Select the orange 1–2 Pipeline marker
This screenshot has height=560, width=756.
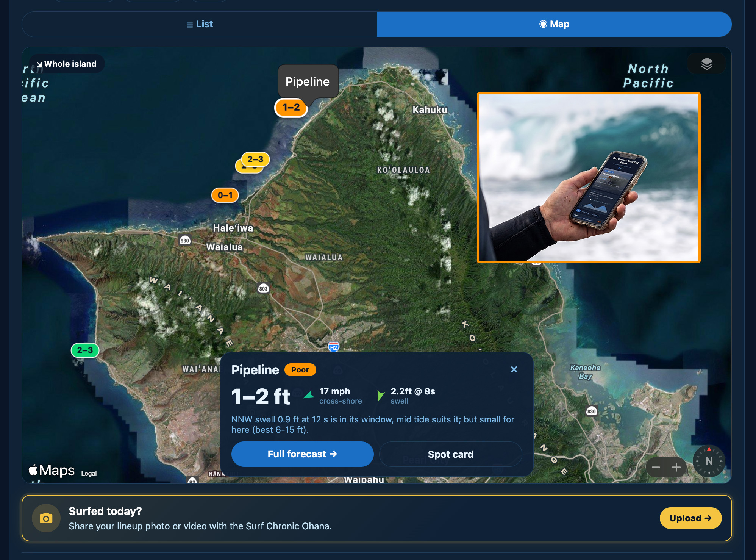(x=291, y=108)
